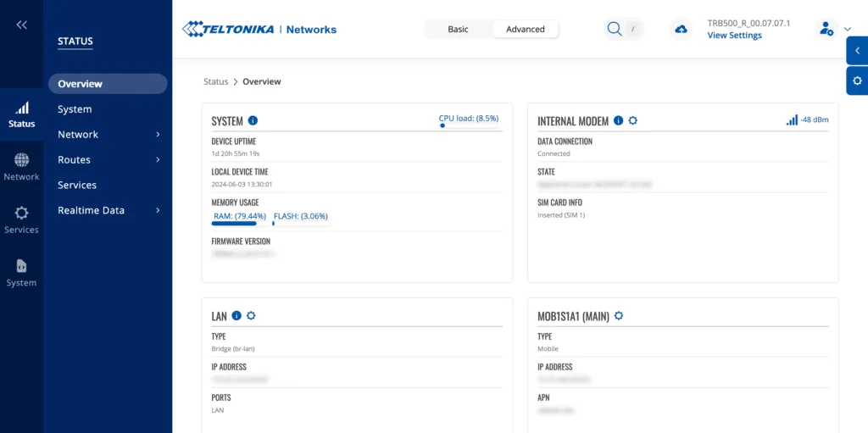Open the System status page
Image resolution: width=868 pixels, height=433 pixels.
(75, 109)
